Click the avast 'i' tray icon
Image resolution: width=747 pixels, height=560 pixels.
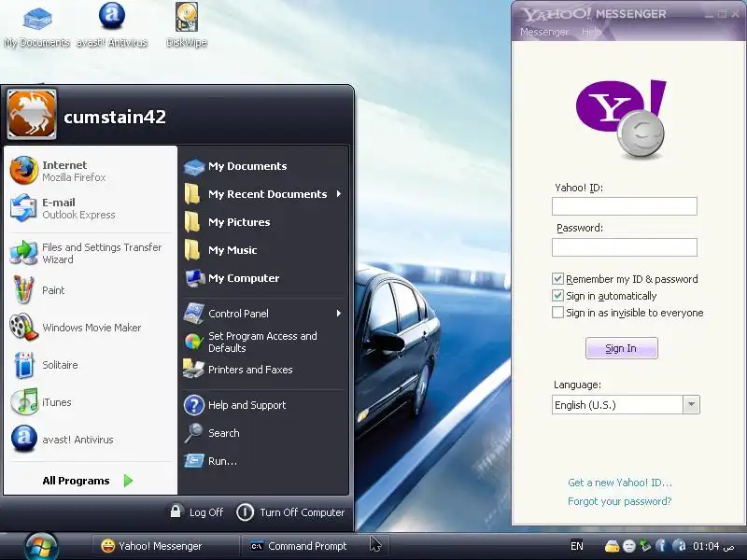[x=661, y=546]
